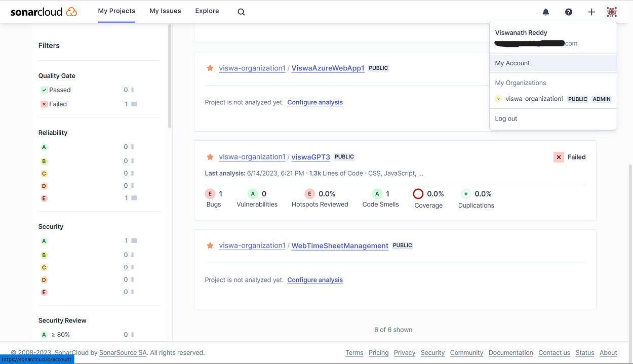Viewport: 633px width, 364px height.
Task: Open the About footer link
Action: click(x=608, y=353)
